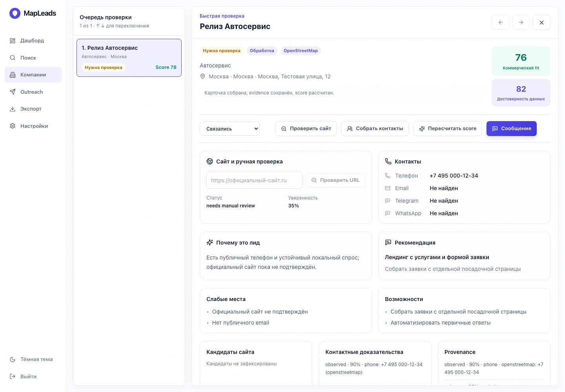The height and width of the screenshot is (392, 565).
Task: Go to Поиск in sidebar
Action: point(33,58)
